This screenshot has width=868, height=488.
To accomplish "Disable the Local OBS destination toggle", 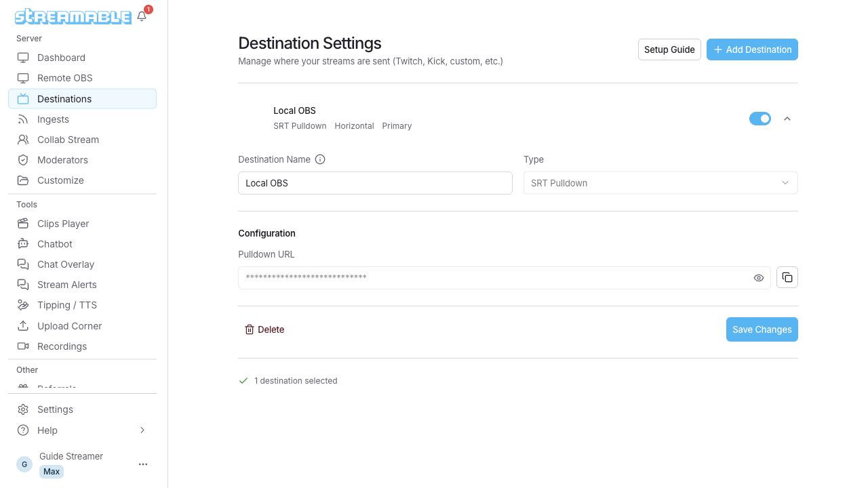I will click(x=760, y=119).
